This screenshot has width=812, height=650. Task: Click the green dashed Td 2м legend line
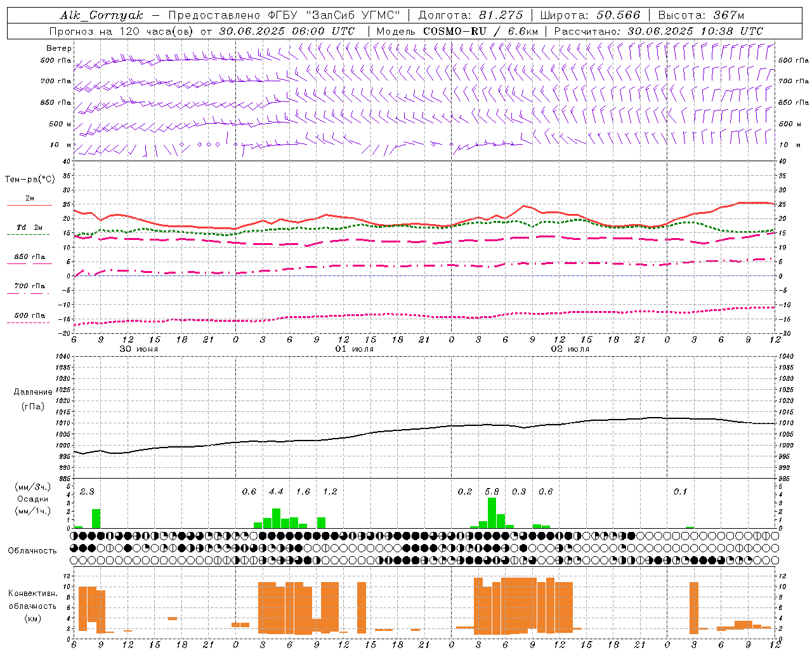coord(28,234)
